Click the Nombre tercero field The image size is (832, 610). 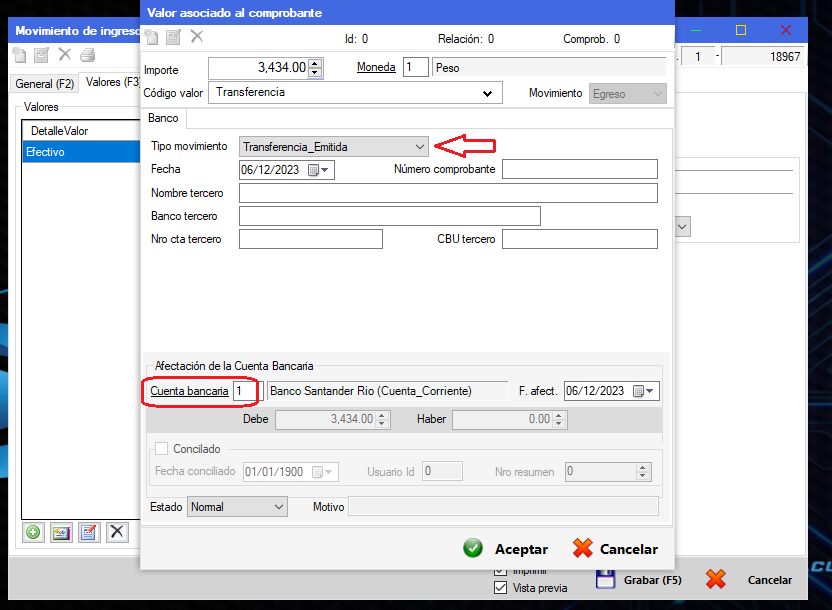click(x=448, y=193)
